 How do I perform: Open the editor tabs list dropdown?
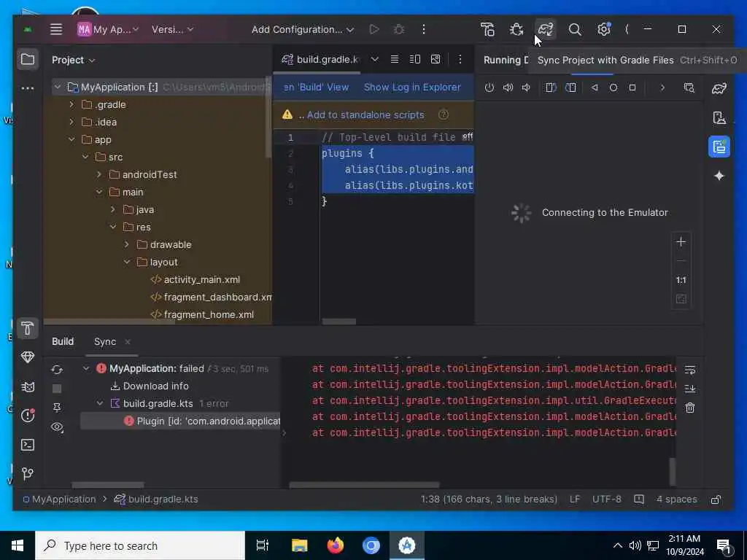pos(375,60)
